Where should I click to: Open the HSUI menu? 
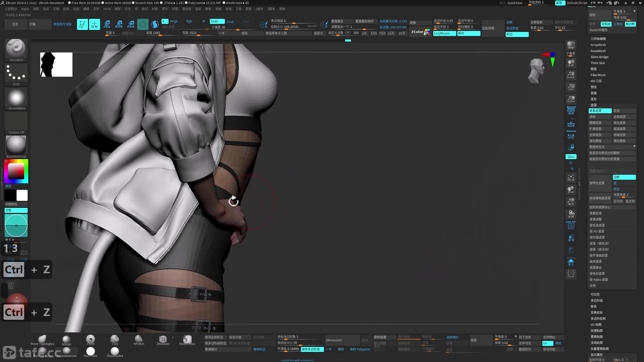(x=107, y=9)
